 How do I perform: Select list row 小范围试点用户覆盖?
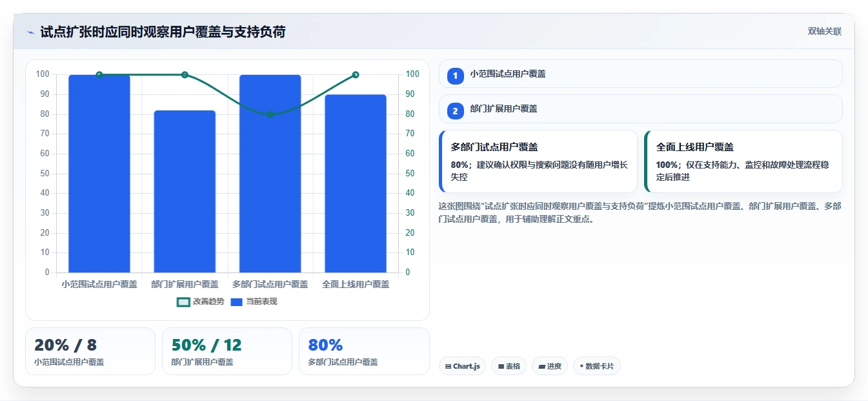pyautogui.click(x=641, y=74)
